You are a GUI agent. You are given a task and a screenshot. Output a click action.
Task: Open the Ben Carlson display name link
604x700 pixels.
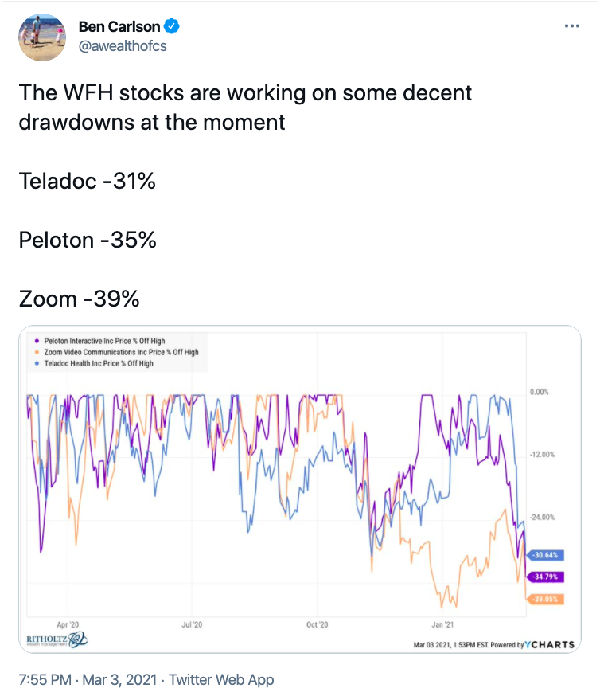click(119, 26)
